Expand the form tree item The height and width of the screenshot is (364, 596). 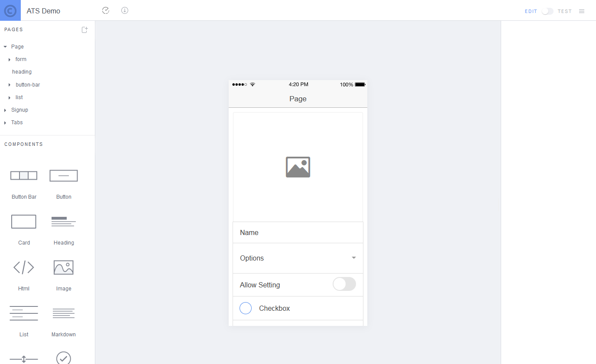point(10,59)
